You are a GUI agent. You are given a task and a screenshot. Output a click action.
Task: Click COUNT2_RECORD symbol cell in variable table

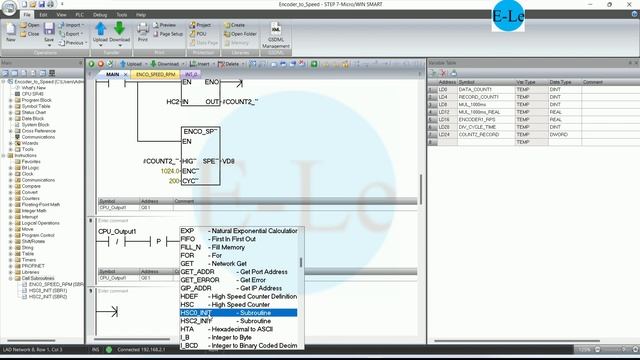click(486, 134)
